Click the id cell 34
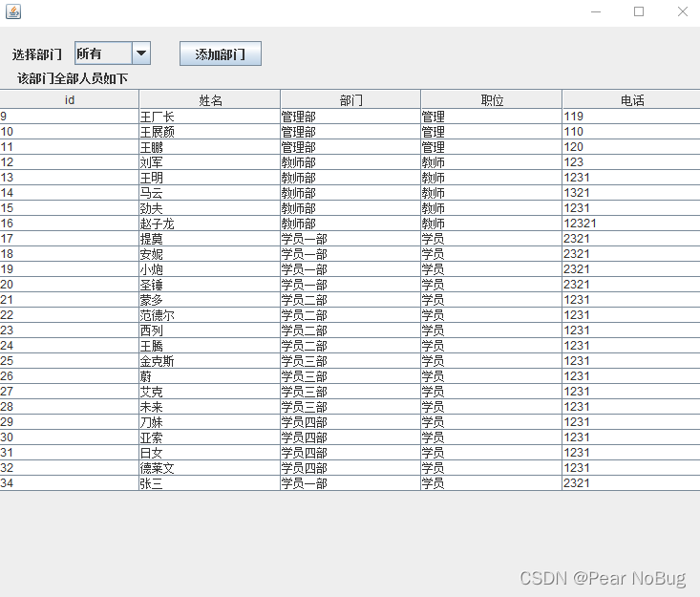This screenshot has width=700, height=597. pyautogui.click(x=69, y=483)
